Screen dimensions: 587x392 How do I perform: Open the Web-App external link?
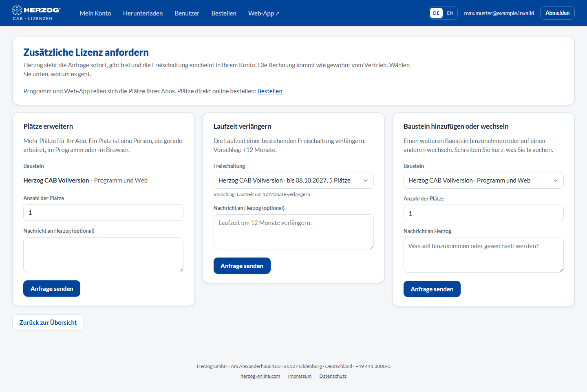click(x=264, y=13)
